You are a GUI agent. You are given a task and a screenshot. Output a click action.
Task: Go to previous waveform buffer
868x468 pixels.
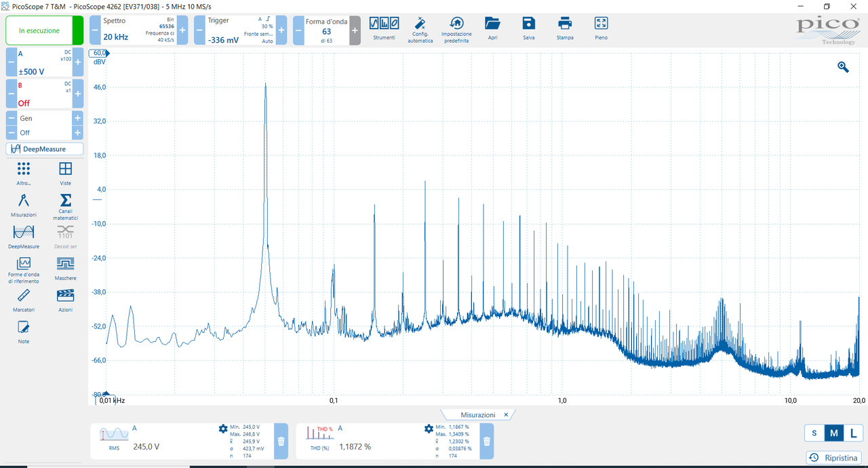(x=298, y=31)
